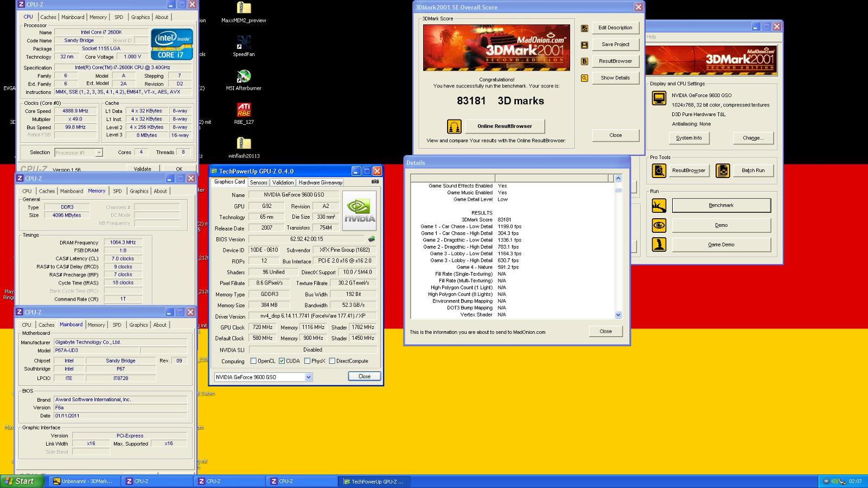The image size is (868, 488).
Task: Click the BIOS save chip icon in GPU-Z
Action: 372,239
